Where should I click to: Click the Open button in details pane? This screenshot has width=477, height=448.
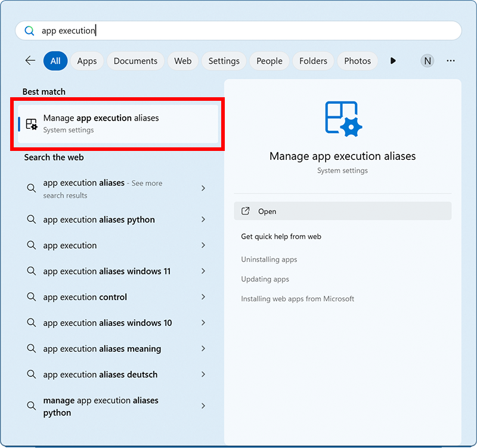pos(342,211)
